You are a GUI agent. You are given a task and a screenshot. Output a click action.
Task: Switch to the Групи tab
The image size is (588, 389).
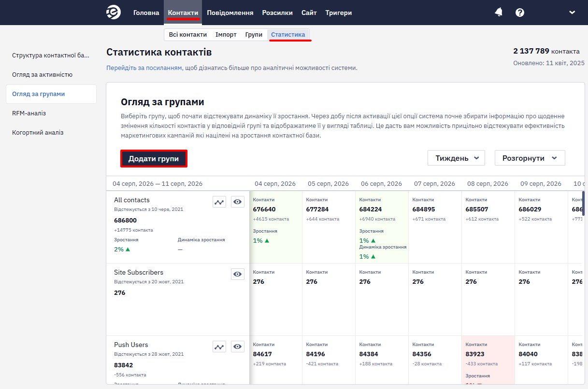[254, 35]
